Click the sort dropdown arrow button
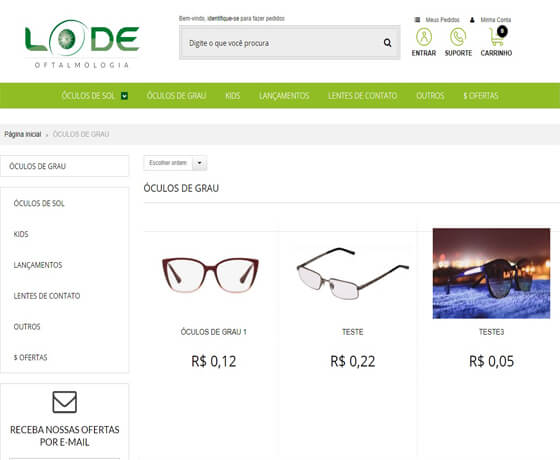This screenshot has height=460, width=560. coord(200,163)
